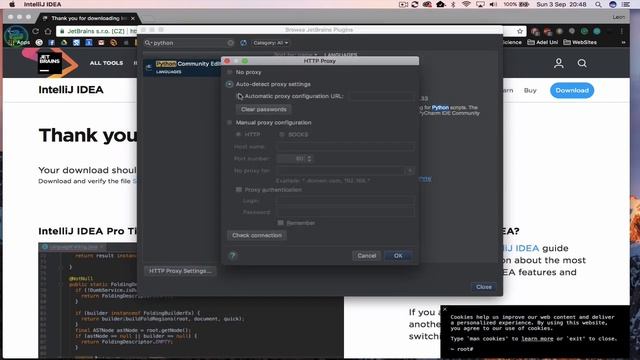Confirm HTTP Proxy dialog with OK
640x360 pixels.
coord(398,256)
